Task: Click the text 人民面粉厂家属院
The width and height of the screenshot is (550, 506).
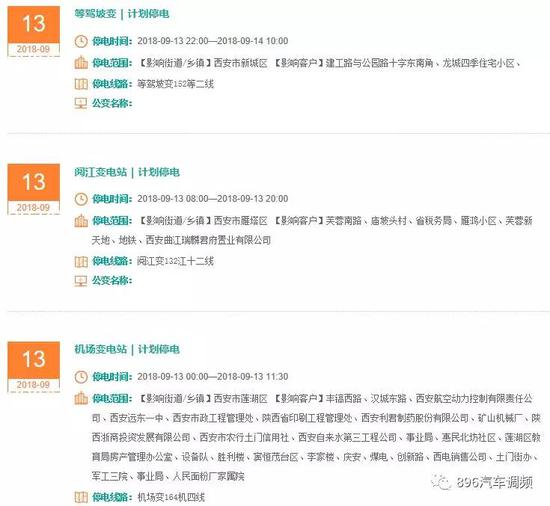Action: click(208, 476)
